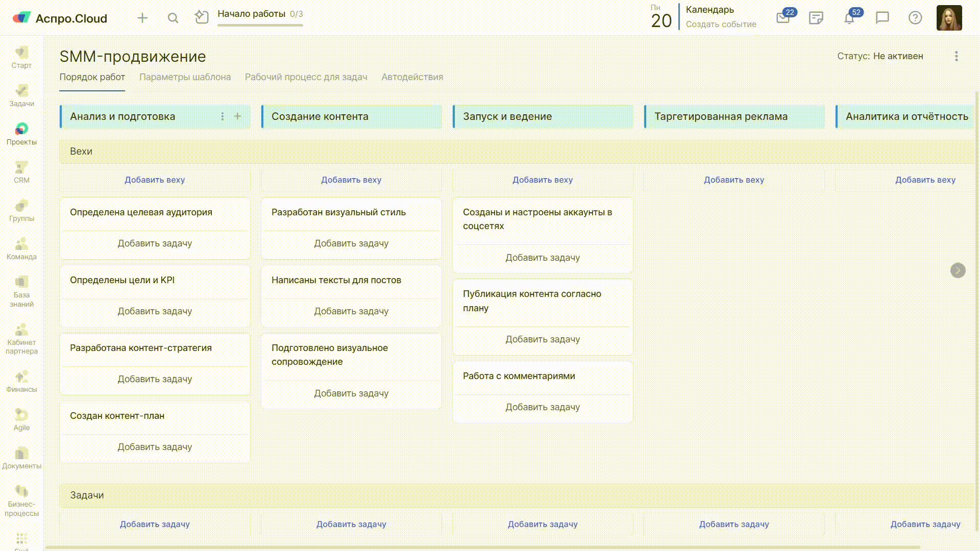Screen dimensions: 980x551
Task: Open search from the top bar
Action: click(x=173, y=18)
